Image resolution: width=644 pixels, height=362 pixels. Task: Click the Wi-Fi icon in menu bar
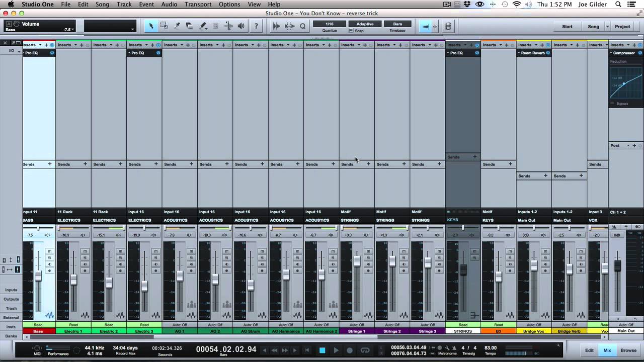point(517,5)
